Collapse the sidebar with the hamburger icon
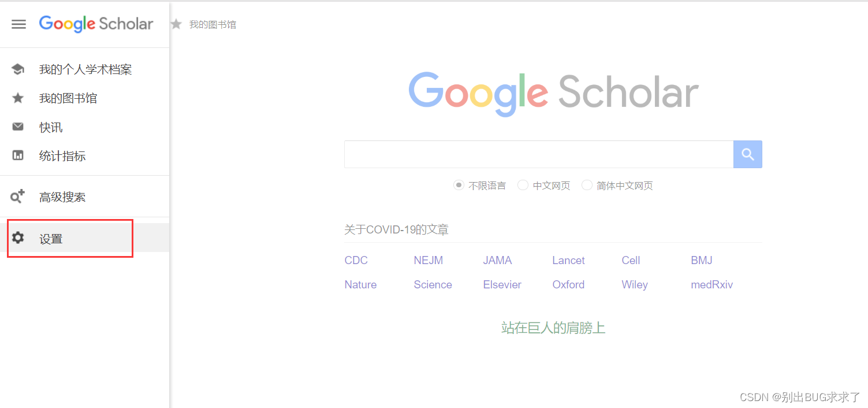Screen dimensions: 868x408 19,24
